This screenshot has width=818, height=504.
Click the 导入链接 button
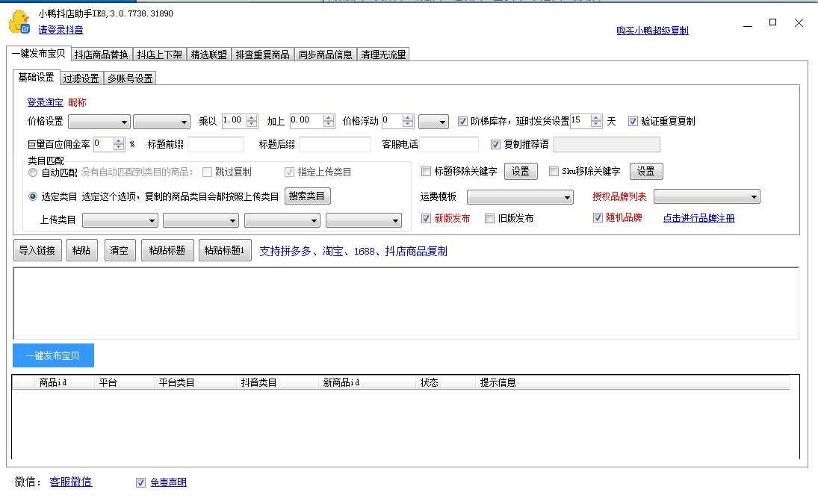pyautogui.click(x=37, y=251)
